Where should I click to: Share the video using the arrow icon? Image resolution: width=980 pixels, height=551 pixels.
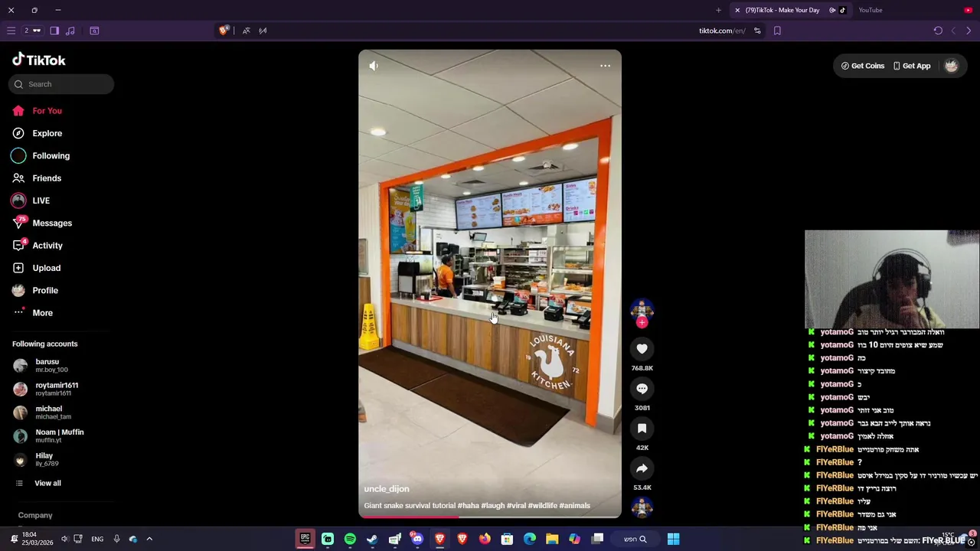[642, 468]
